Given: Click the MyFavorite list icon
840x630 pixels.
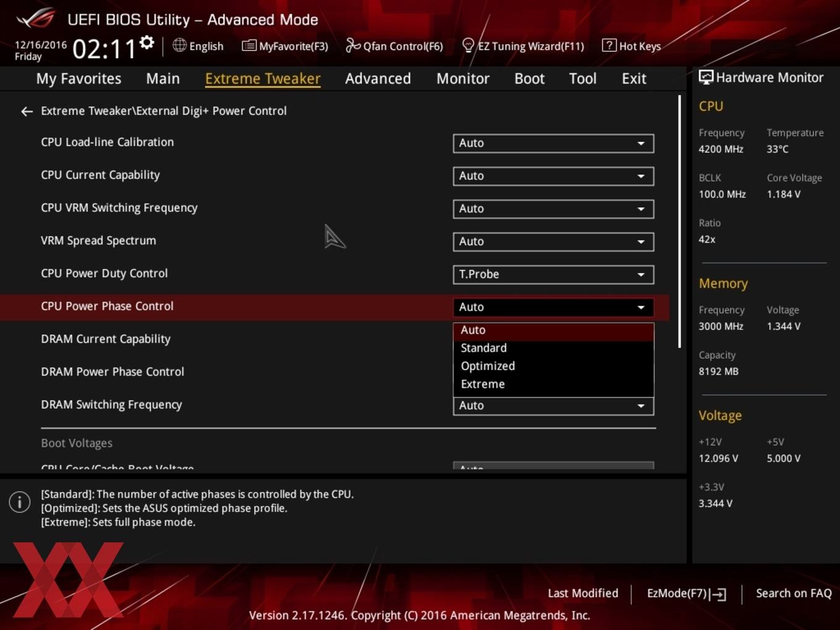Looking at the screenshot, I should [x=249, y=46].
